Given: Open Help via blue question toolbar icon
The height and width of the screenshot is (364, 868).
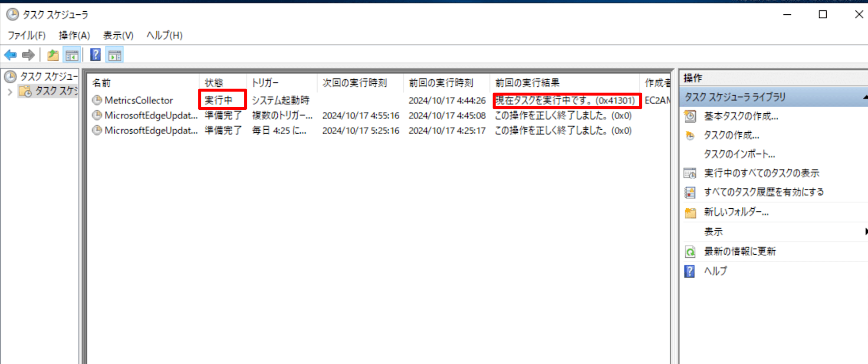Looking at the screenshot, I should 95,55.
